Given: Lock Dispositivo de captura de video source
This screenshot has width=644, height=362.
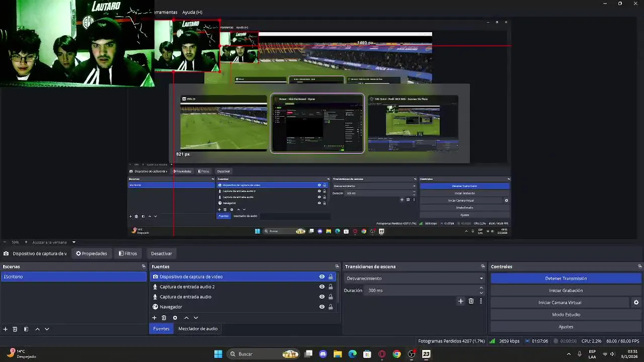Looking at the screenshot, I should click(x=331, y=277).
